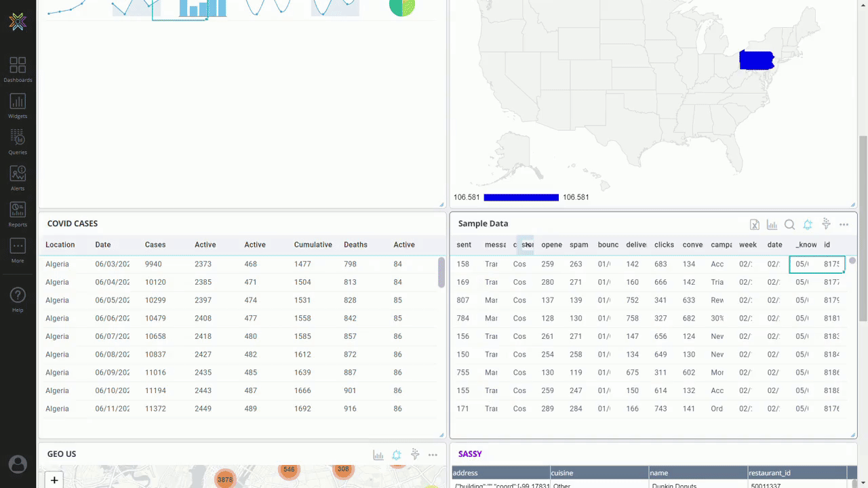This screenshot has height=488, width=868.
Task: Open the Reports section in sidebar
Action: (x=18, y=213)
